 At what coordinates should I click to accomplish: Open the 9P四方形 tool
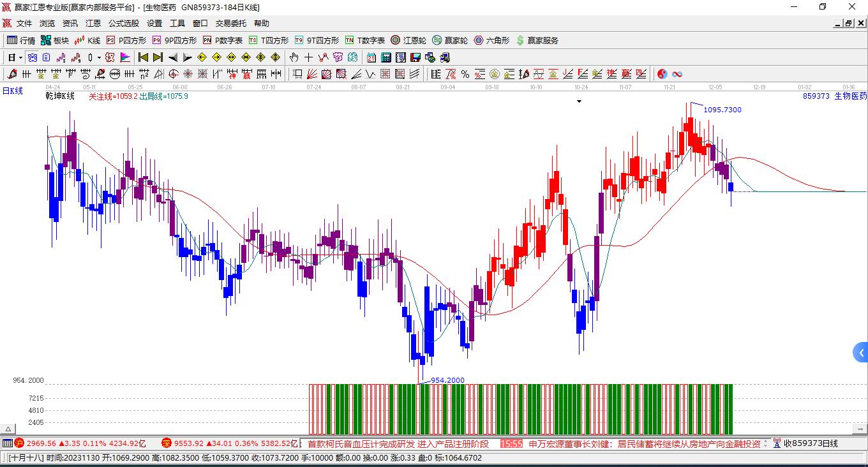[x=174, y=40]
